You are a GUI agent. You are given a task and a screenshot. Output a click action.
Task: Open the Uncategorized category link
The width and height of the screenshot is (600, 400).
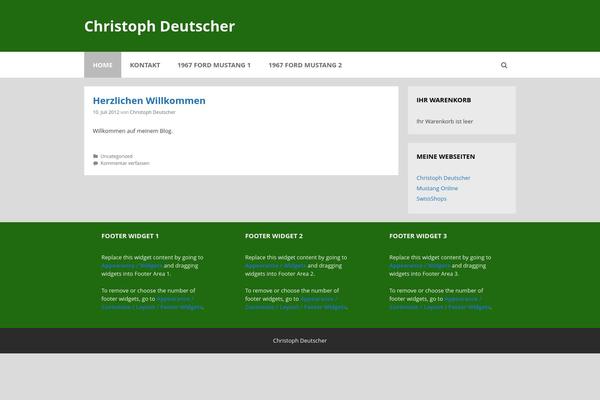pos(116,156)
